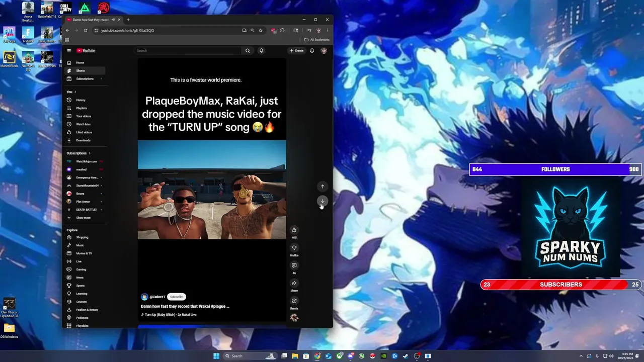644x362 pixels.
Task: Open Music in the Explore section
Action: point(86,245)
